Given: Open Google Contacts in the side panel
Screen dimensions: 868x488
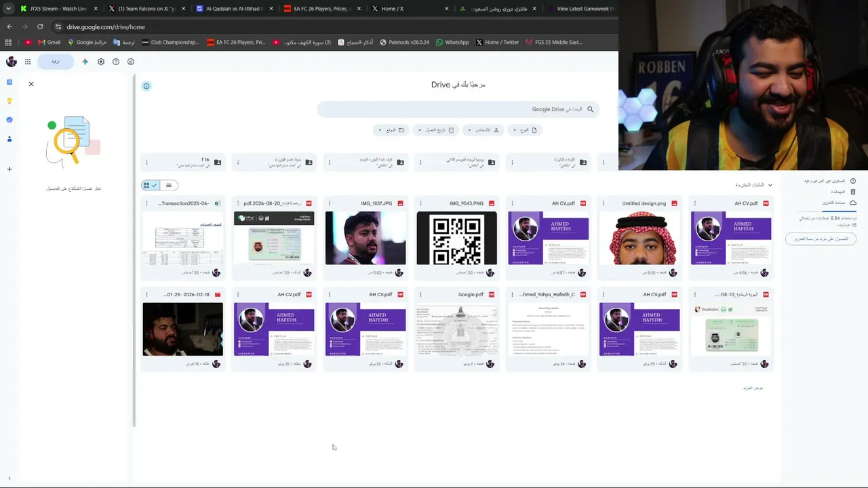Looking at the screenshot, I should point(9,139).
